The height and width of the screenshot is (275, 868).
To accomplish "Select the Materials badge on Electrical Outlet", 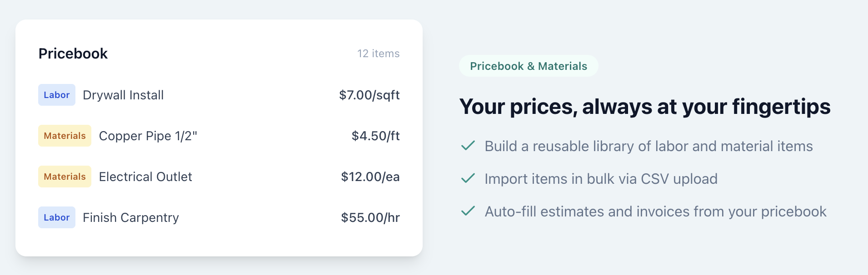I will [x=65, y=176].
